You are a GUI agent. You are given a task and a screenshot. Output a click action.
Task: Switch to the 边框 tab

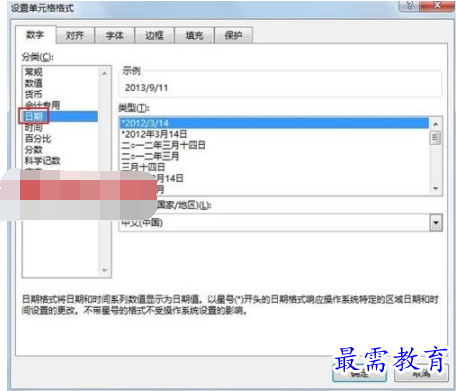[154, 35]
